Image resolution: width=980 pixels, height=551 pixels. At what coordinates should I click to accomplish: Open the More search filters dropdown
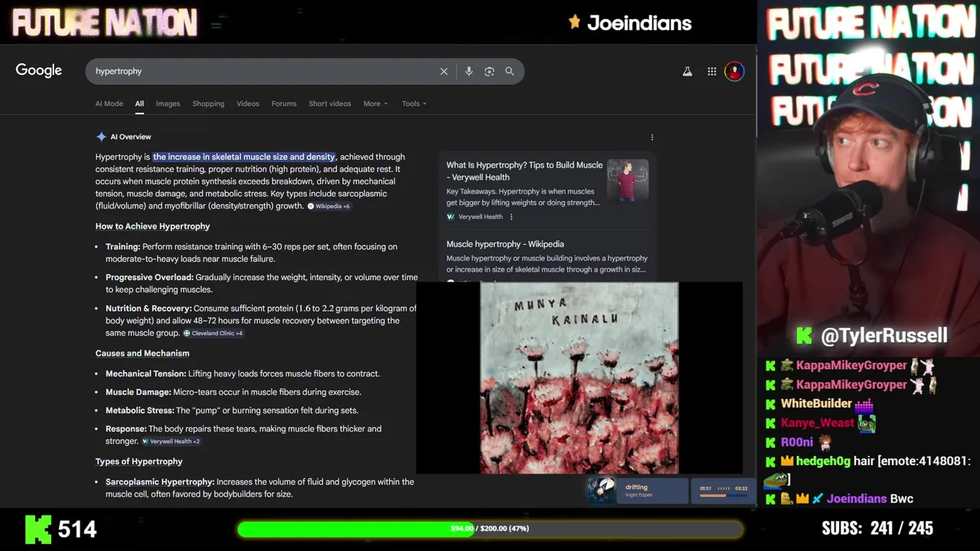click(x=375, y=103)
